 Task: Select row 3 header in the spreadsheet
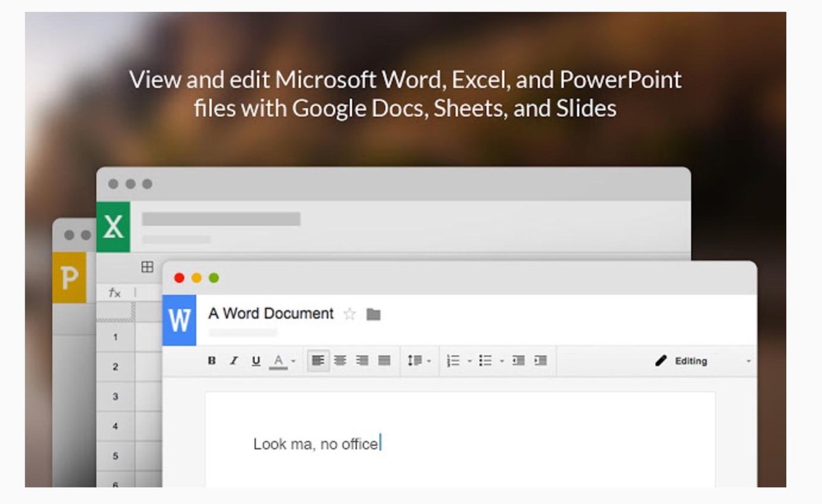point(115,396)
